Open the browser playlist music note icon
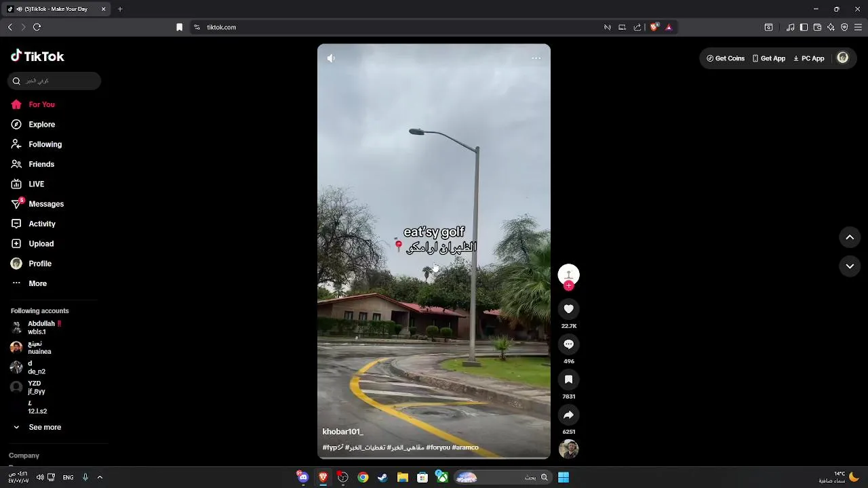The height and width of the screenshot is (488, 868). [790, 27]
